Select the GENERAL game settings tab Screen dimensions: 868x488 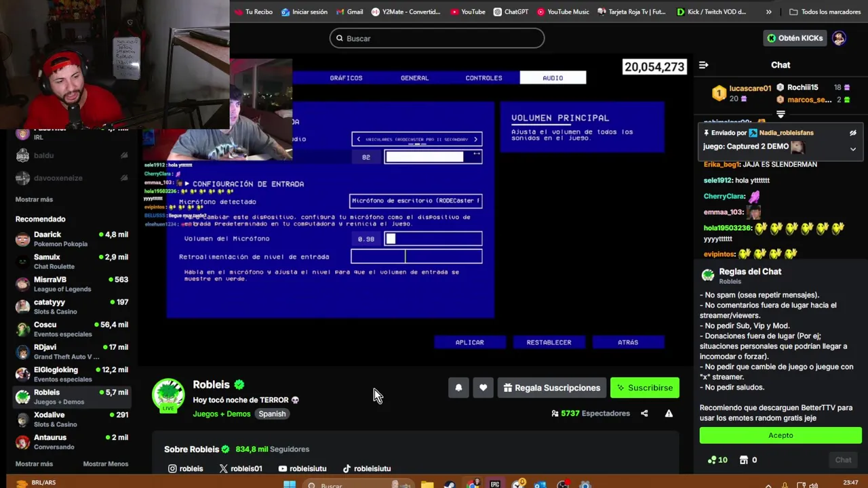pos(414,78)
